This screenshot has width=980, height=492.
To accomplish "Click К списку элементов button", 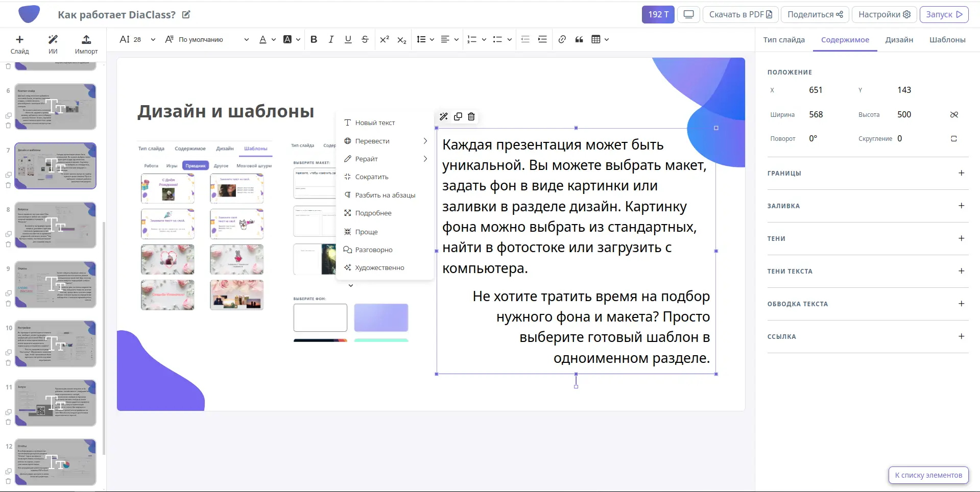I will [928, 475].
